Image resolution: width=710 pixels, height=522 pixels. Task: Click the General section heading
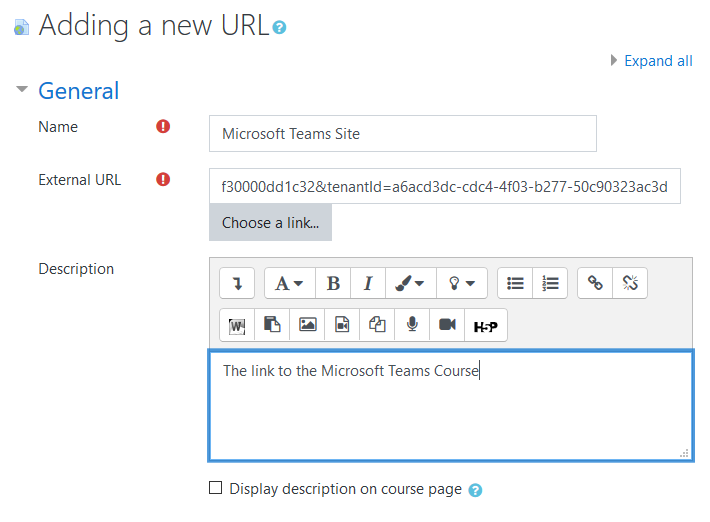coord(79,91)
